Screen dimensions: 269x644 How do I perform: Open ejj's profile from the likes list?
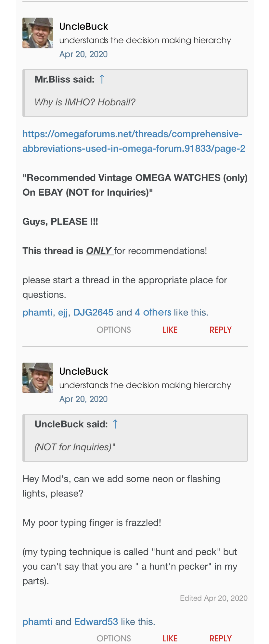(63, 312)
